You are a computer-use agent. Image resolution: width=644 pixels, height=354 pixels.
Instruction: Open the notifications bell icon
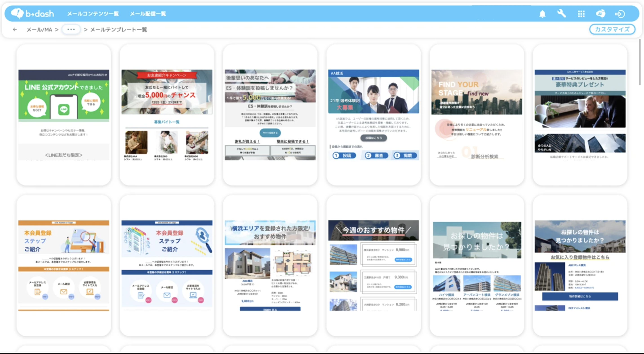542,14
